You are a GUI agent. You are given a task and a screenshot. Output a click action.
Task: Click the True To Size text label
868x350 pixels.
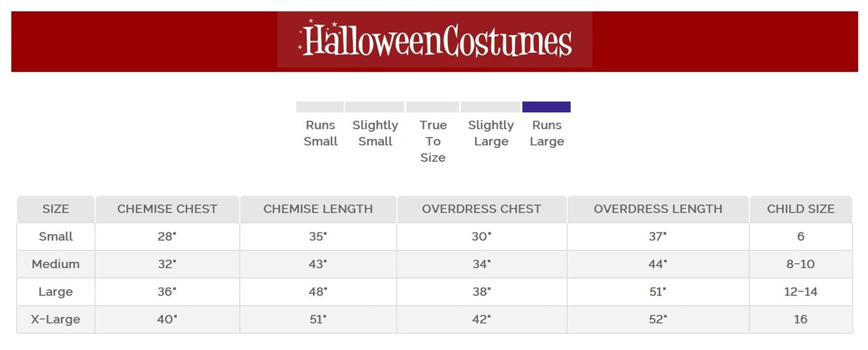coord(433,141)
